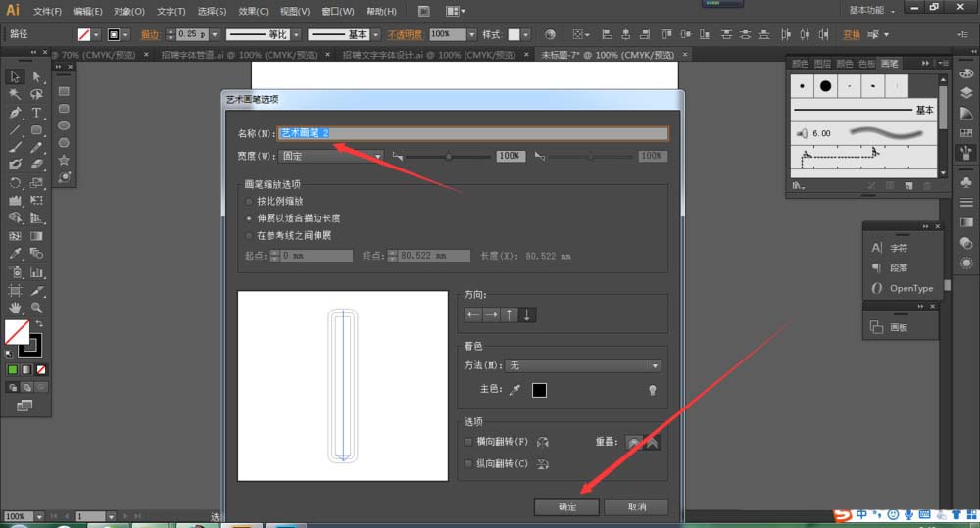This screenshot has height=528, width=980.
Task: Select 在参考线之间伸展 radio option
Action: pyautogui.click(x=249, y=235)
